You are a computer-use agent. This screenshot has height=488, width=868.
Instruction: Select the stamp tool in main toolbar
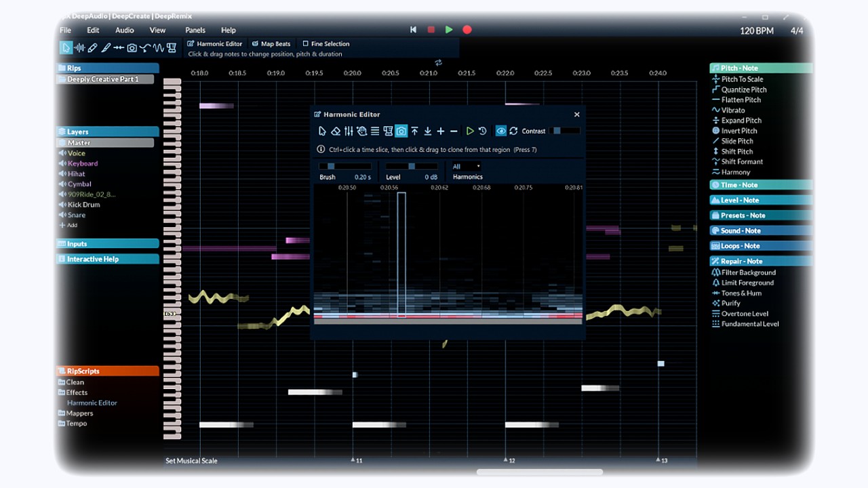click(x=172, y=48)
